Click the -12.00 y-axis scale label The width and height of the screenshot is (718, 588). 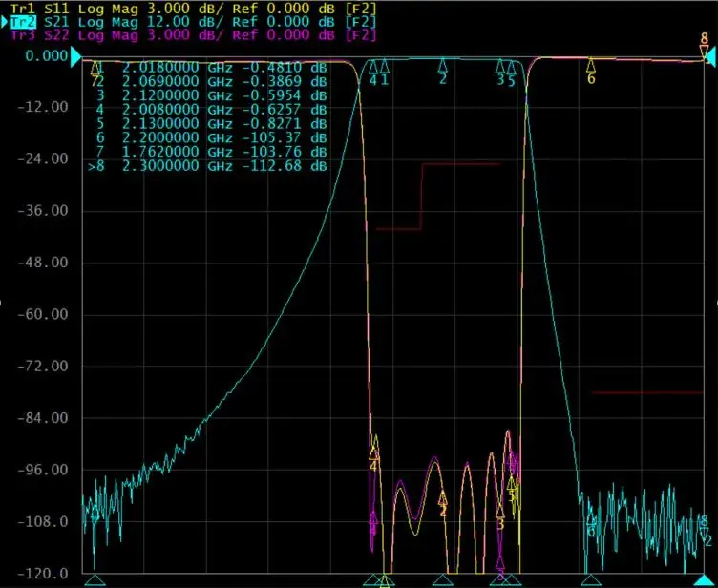[42, 107]
